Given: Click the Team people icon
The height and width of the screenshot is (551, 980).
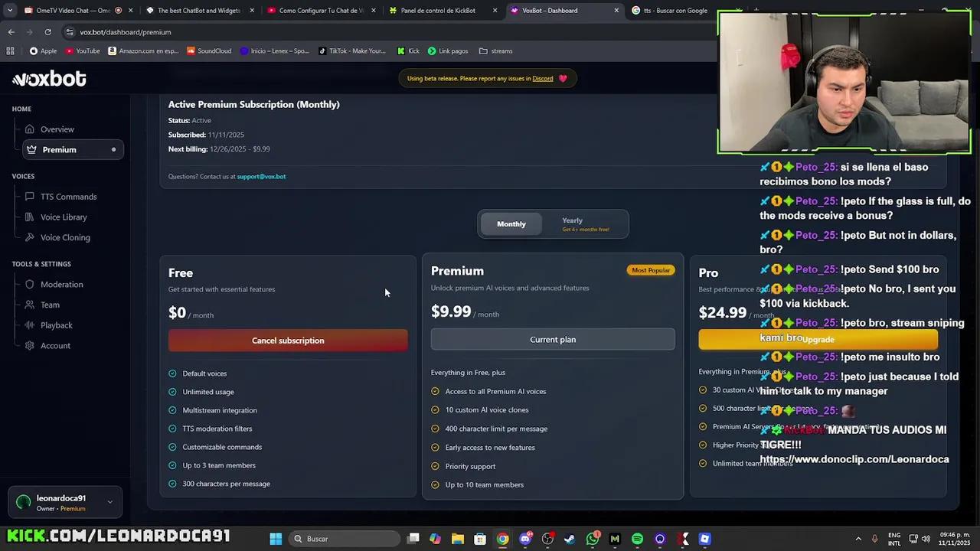Looking at the screenshot, I should coord(30,305).
